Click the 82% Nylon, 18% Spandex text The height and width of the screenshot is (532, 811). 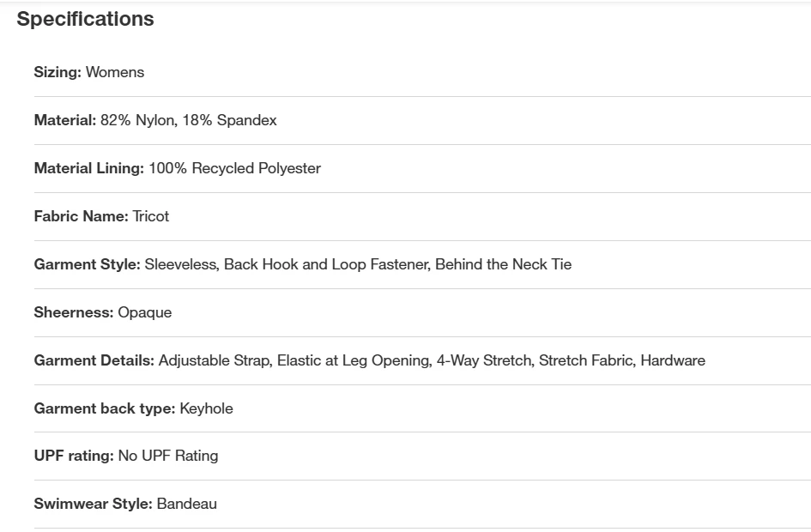tap(189, 120)
